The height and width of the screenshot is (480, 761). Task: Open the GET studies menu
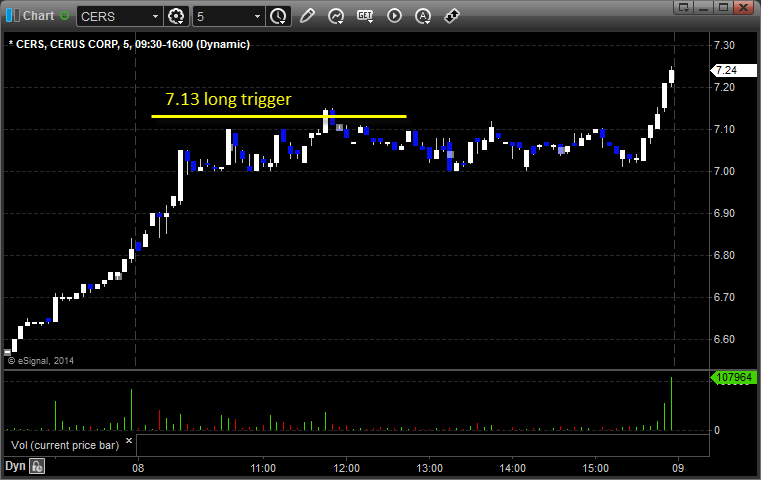[x=365, y=16]
